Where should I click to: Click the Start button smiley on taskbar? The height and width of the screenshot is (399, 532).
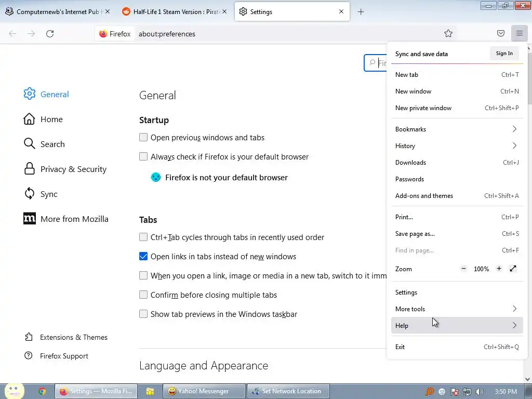point(14,391)
